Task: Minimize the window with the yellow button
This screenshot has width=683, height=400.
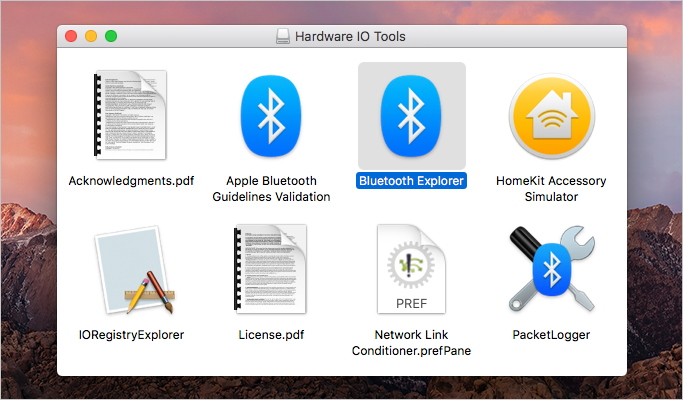Action: [91, 36]
